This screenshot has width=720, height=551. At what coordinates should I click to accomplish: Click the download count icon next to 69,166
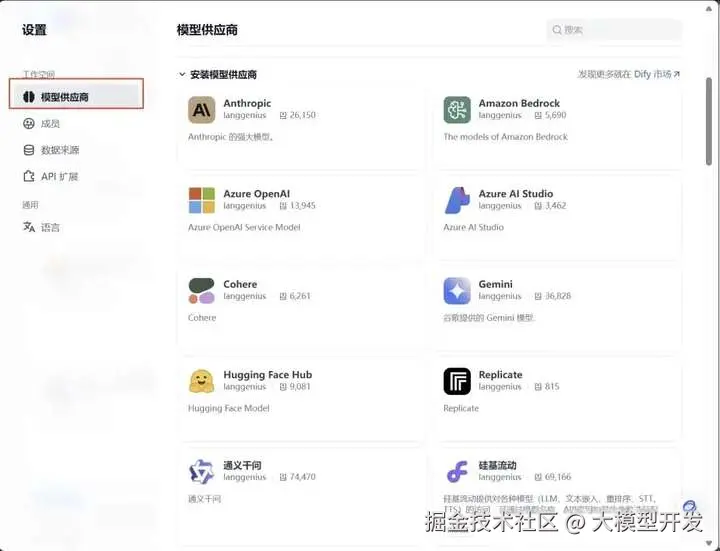click(538, 477)
